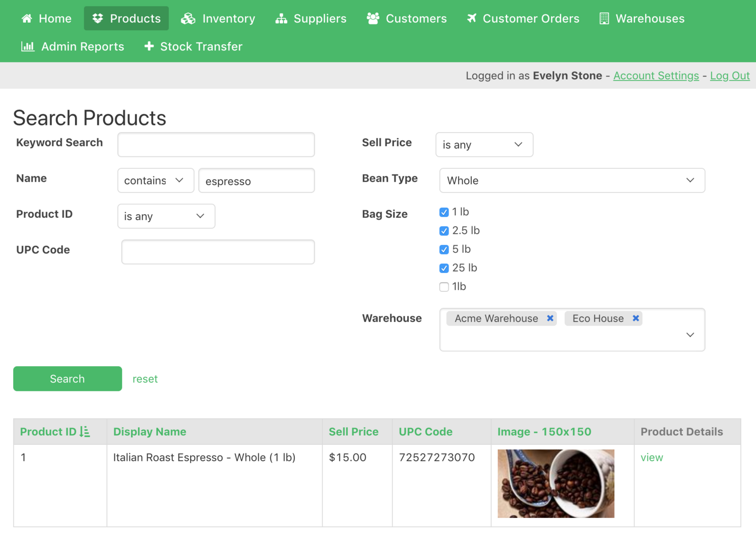Click the Warehouses building icon
The image size is (756, 535).
pyautogui.click(x=604, y=19)
